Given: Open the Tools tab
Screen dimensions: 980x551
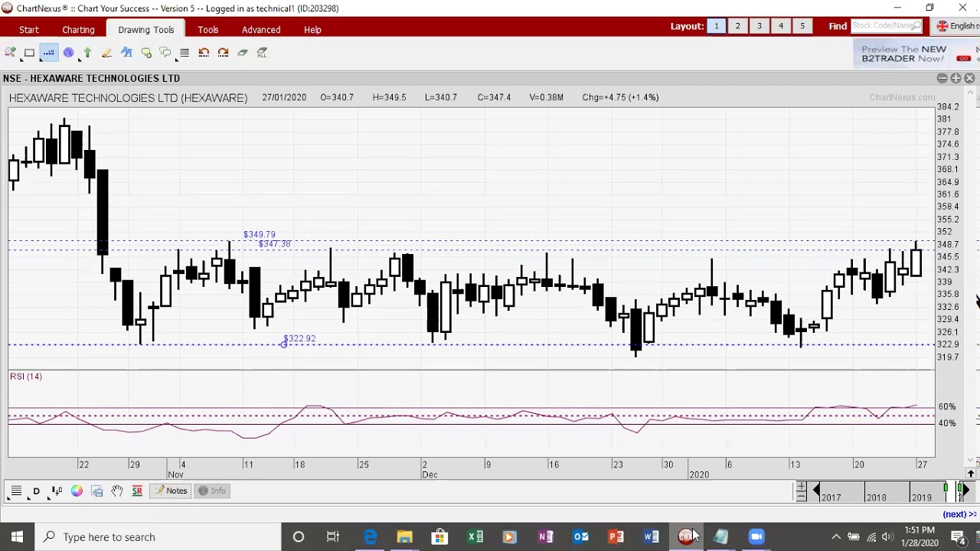Looking at the screenshot, I should pos(208,30).
